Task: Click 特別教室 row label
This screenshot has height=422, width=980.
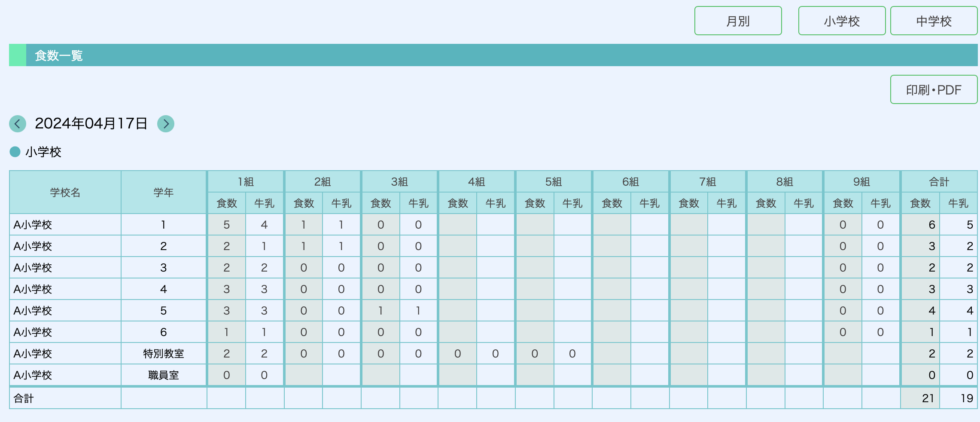Action: click(164, 354)
